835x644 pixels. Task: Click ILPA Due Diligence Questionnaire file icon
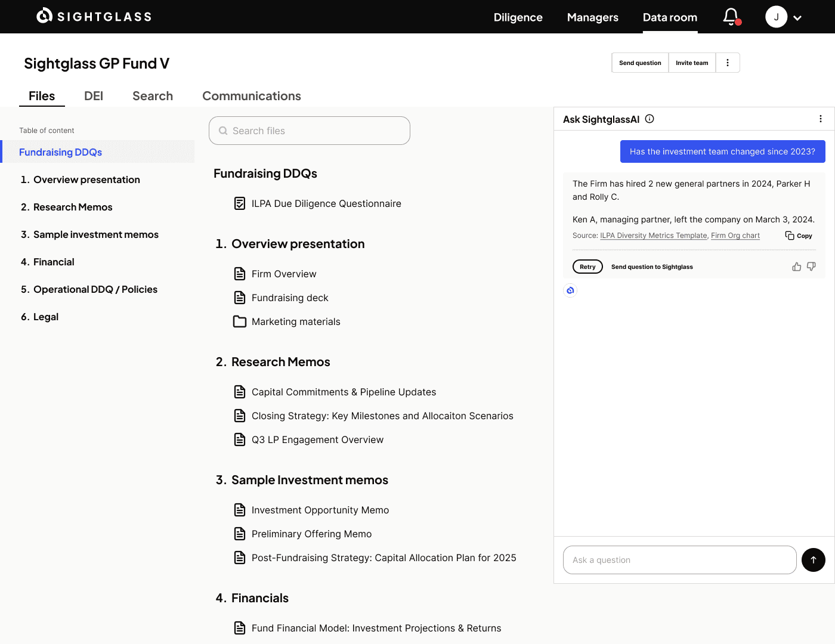(240, 203)
